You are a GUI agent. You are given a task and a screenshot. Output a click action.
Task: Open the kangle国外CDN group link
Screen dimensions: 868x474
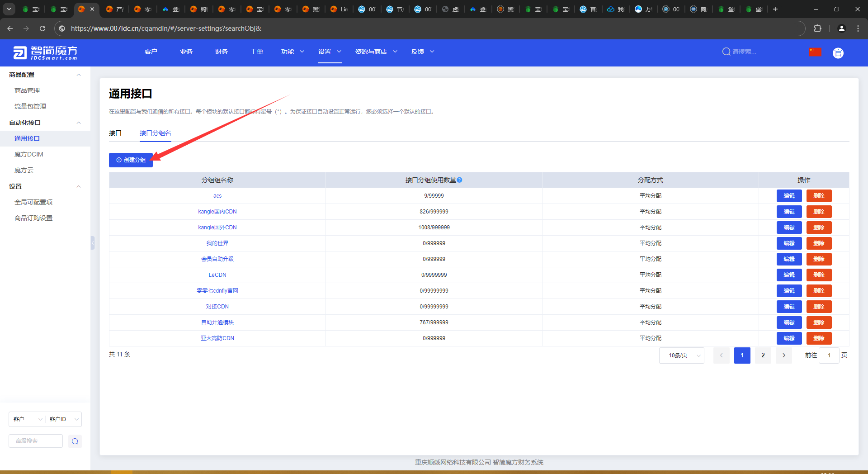click(217, 228)
